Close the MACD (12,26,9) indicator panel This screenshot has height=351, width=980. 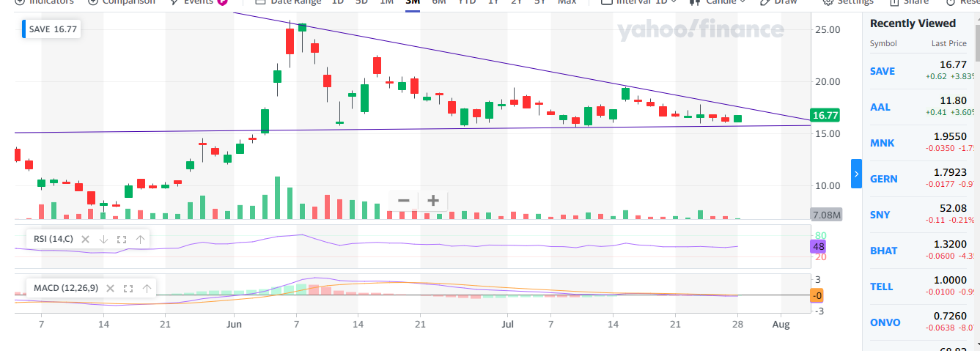111,288
